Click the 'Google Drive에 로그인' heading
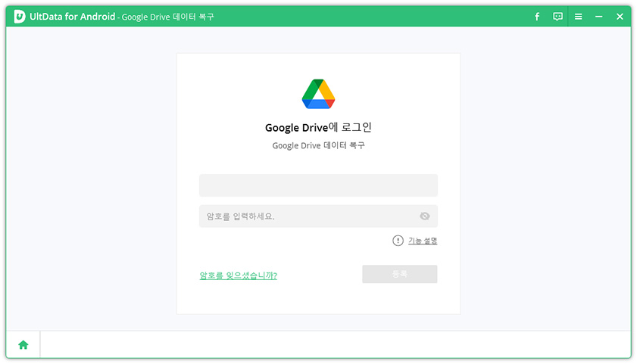Viewport: 637px width, 364px height. (318, 127)
